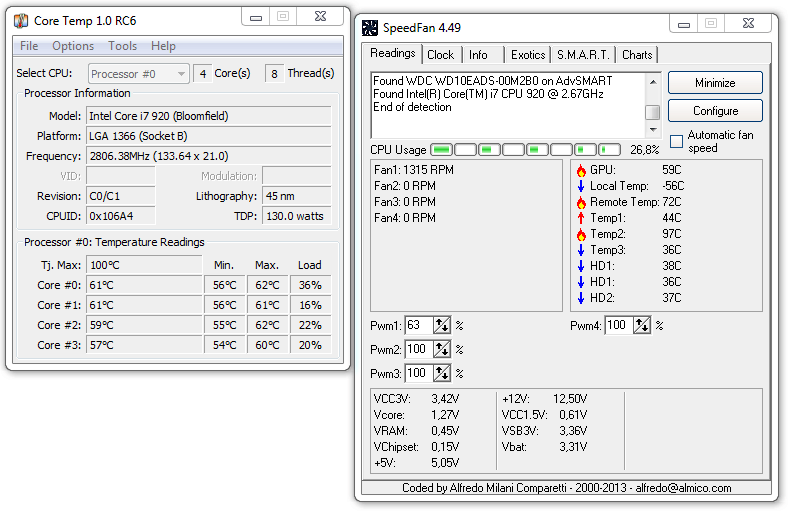
Task: Click the blue down arrow beside HD1 36C
Action: pyautogui.click(x=581, y=282)
